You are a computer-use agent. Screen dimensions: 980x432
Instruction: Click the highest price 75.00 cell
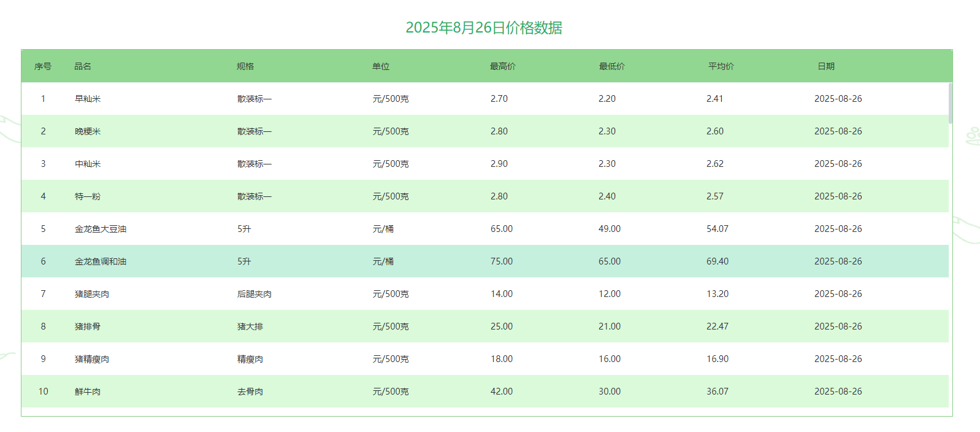point(502,261)
